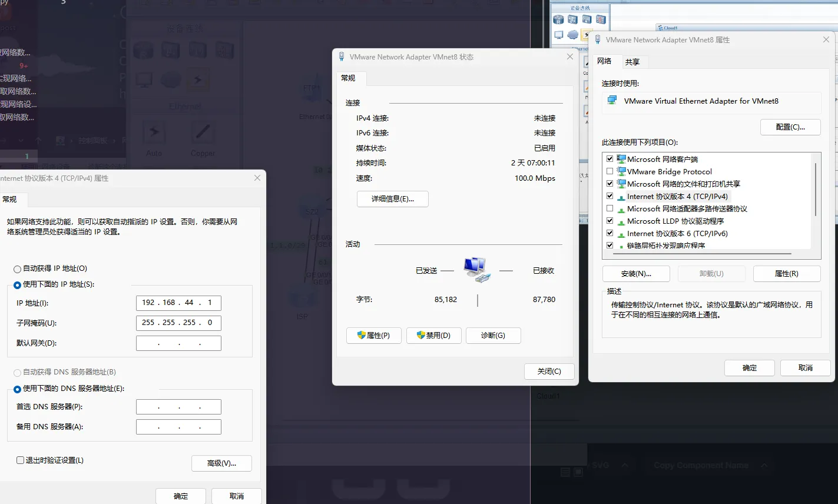838x504 pixels.
Task: Toggle Microsoft 网络的文件和打印机共享 checkbox
Action: point(610,184)
